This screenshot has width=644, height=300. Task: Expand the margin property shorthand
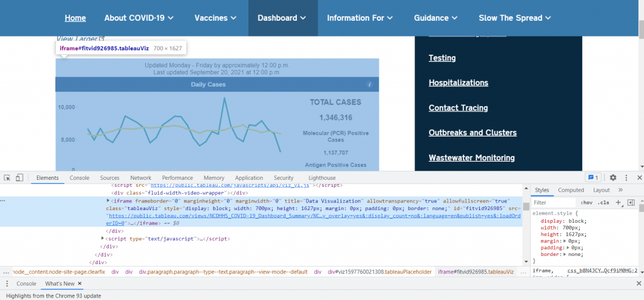point(566,242)
